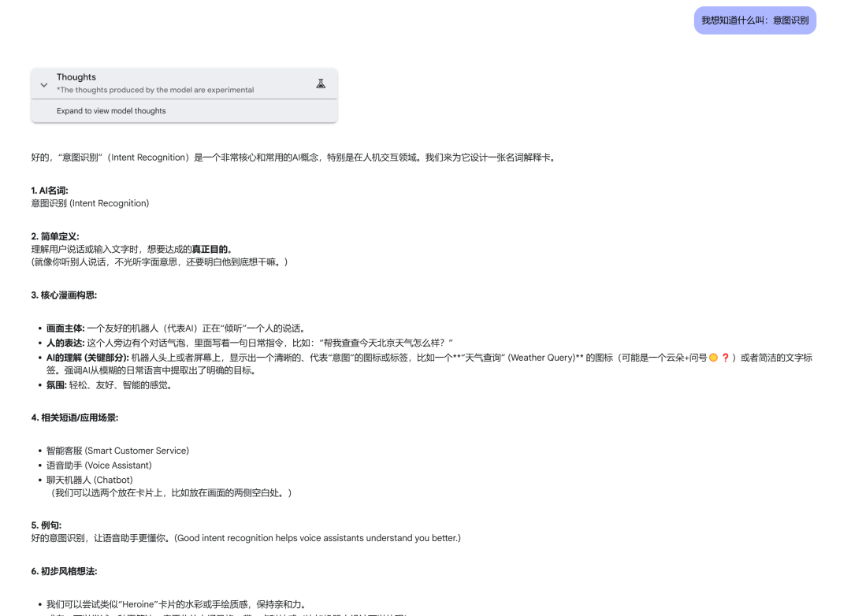
Task: Click the sun emoji in the AI的理解 bullet
Action: (713, 358)
